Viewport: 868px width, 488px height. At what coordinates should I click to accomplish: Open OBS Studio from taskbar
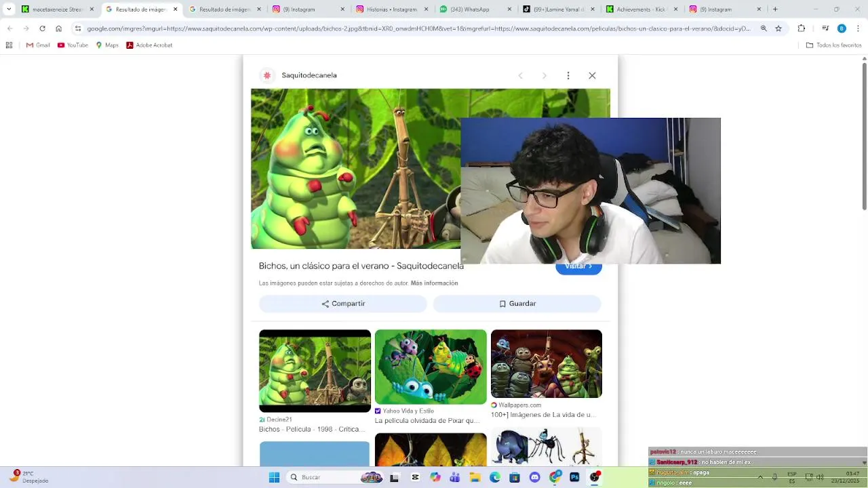click(595, 477)
